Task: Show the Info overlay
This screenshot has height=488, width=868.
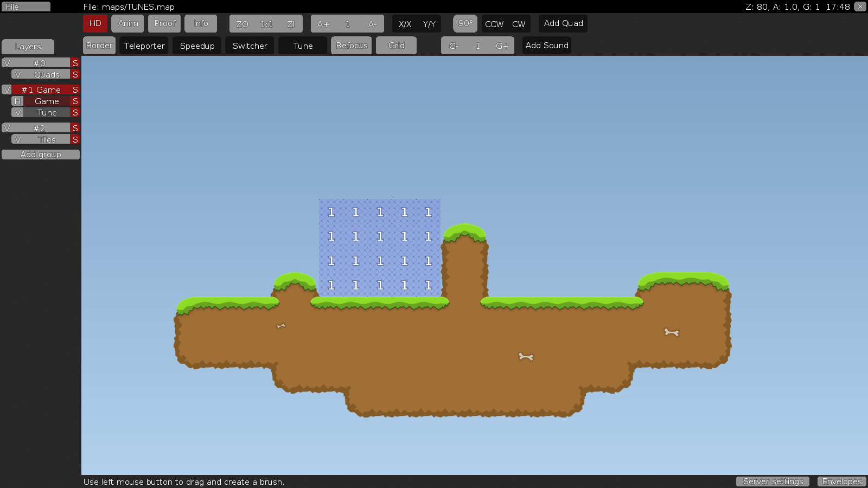Action: 201,23
